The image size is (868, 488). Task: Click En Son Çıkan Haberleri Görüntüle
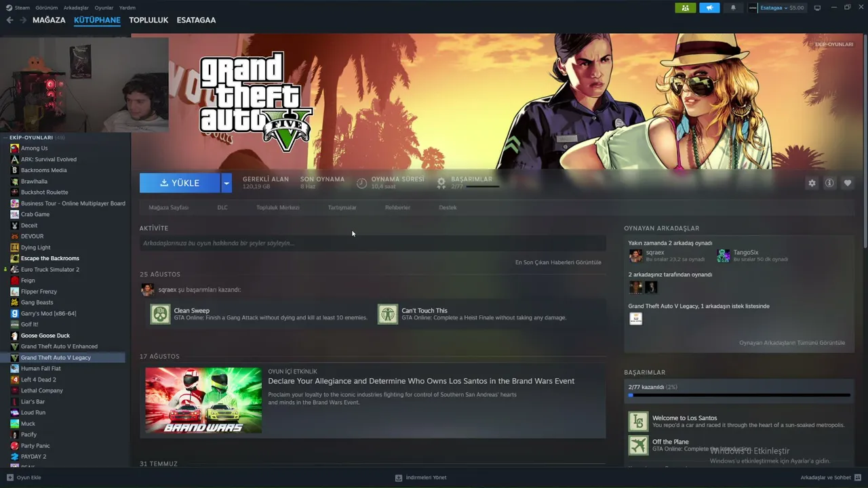coord(558,262)
